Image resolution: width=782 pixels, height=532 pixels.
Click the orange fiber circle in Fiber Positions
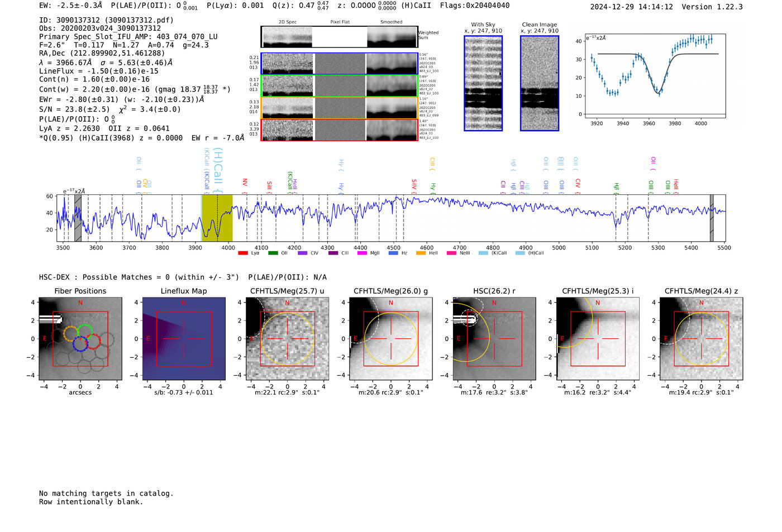click(71, 334)
